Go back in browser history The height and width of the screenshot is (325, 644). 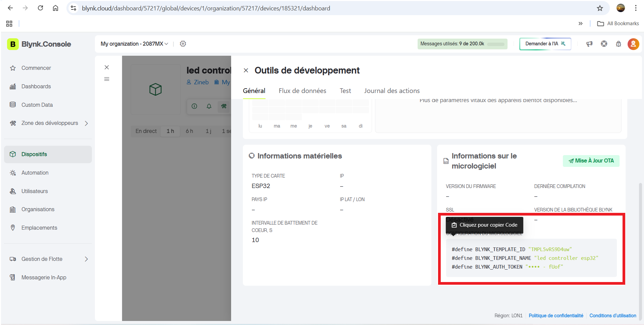(x=10, y=8)
